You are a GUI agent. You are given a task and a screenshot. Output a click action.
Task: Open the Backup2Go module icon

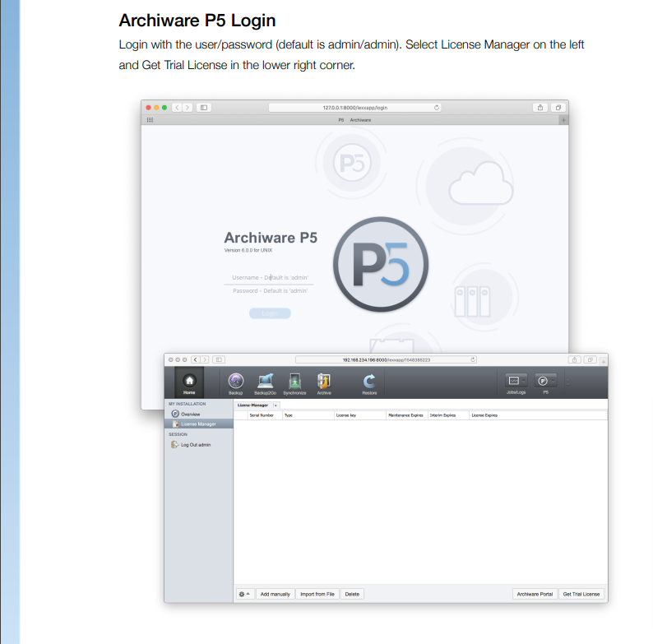(265, 382)
